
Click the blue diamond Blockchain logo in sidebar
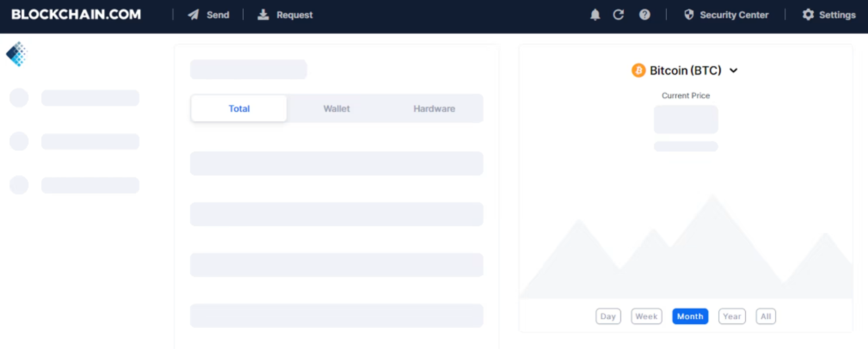point(17,54)
